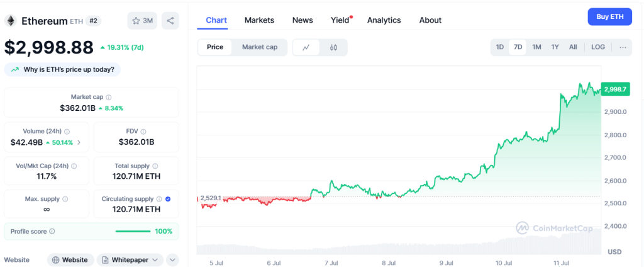
Task: Click the $42.49B volume value
Action: 26,142
